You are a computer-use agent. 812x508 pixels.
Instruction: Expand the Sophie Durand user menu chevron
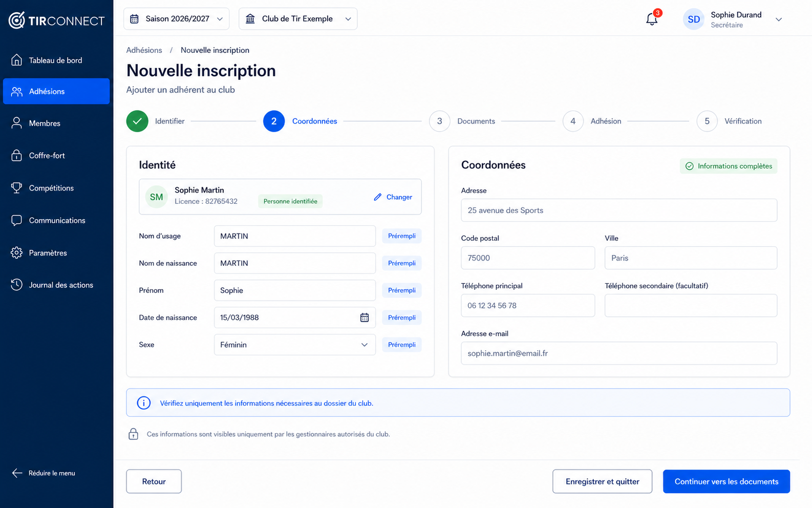tap(779, 19)
